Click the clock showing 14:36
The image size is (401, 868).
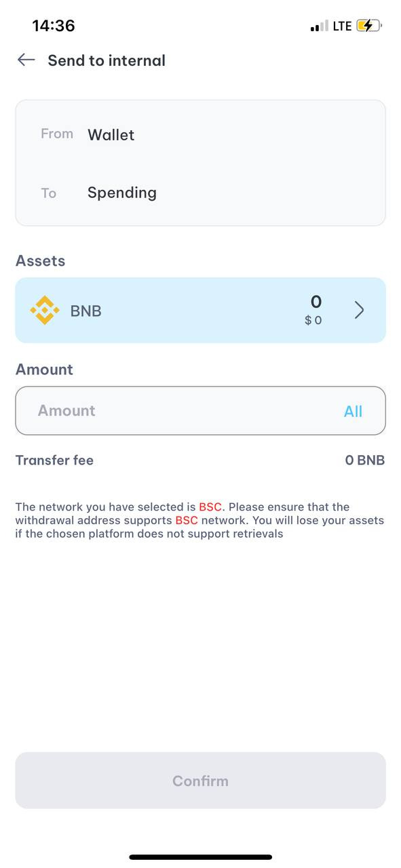(x=50, y=25)
